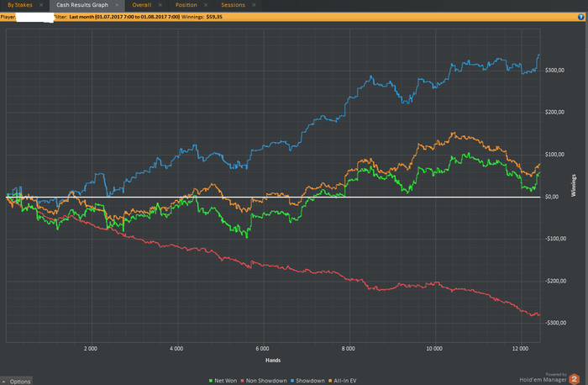This screenshot has width=588, height=385.
Task: Click the blue help icon in the filter bar
Action: 581,17
